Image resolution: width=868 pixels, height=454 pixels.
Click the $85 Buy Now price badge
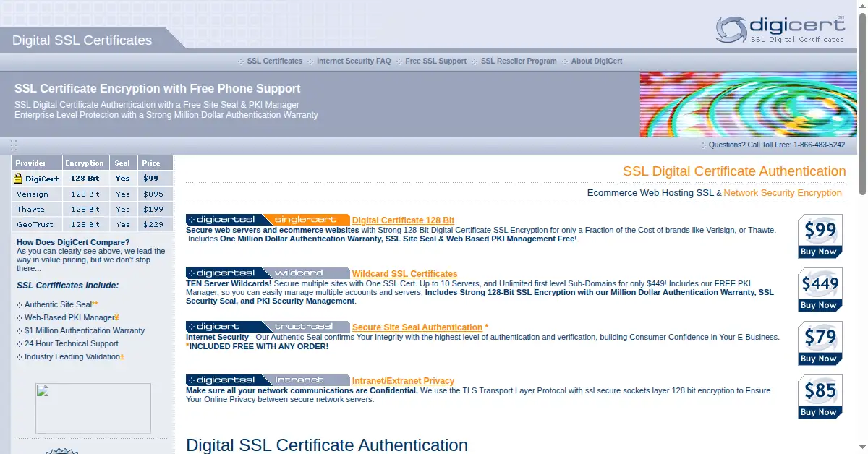[820, 397]
